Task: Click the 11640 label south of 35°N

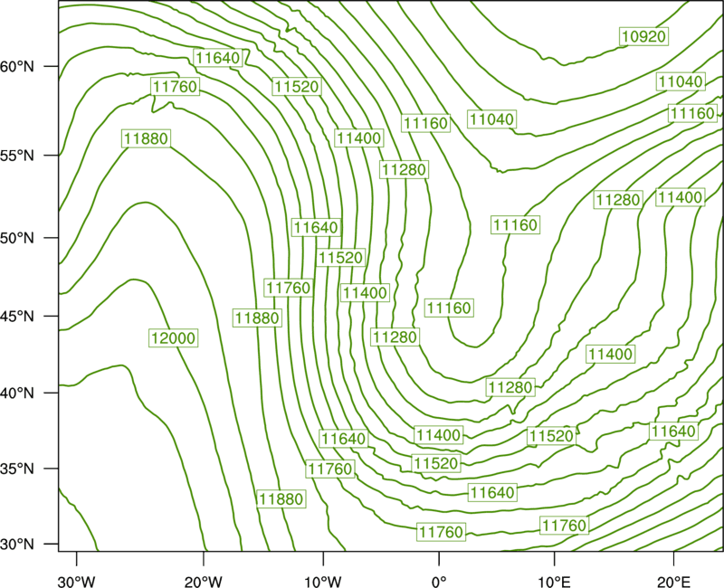Action: tap(492, 492)
